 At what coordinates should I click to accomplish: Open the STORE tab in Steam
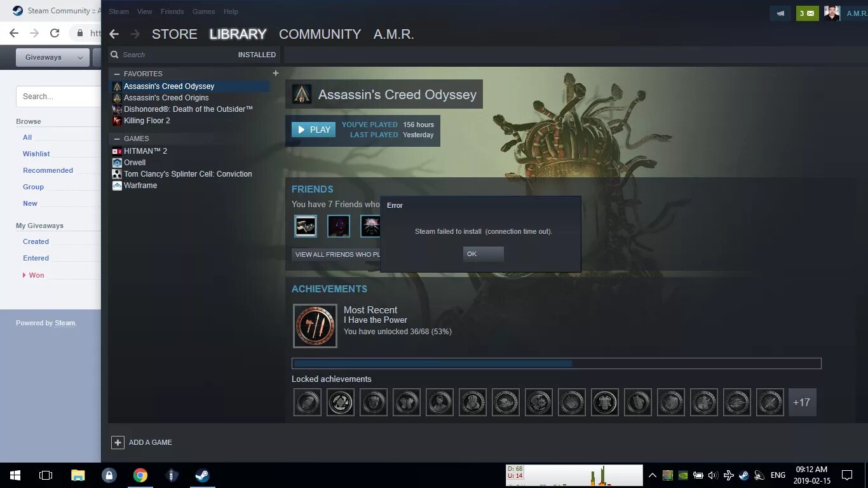click(175, 34)
